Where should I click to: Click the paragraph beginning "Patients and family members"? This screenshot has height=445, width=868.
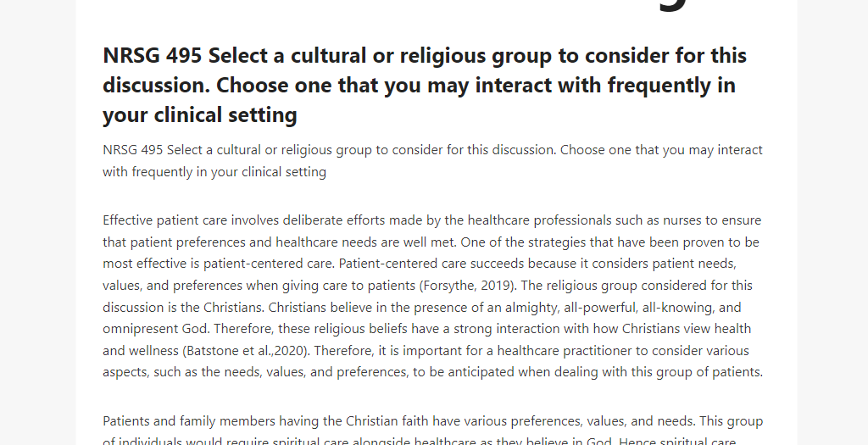(433, 431)
